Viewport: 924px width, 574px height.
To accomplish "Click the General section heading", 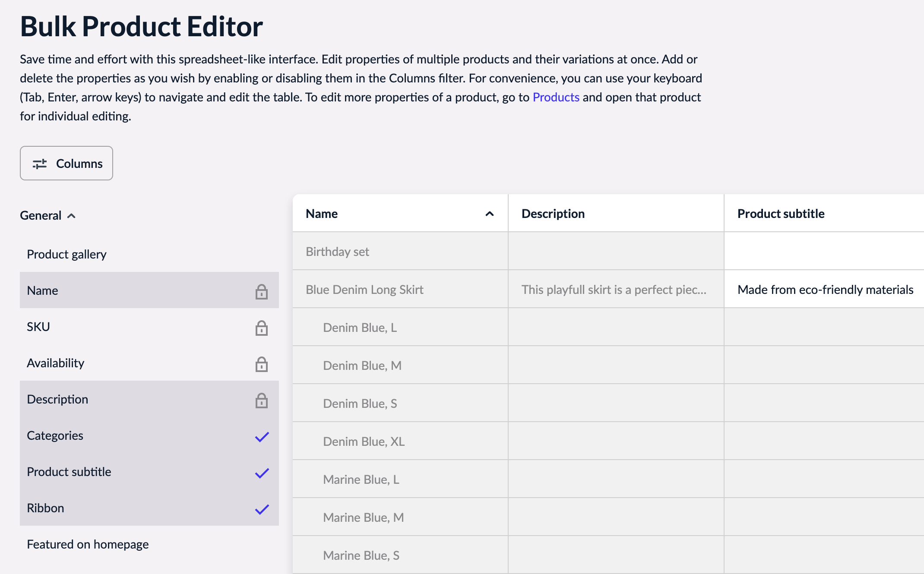I will (41, 215).
